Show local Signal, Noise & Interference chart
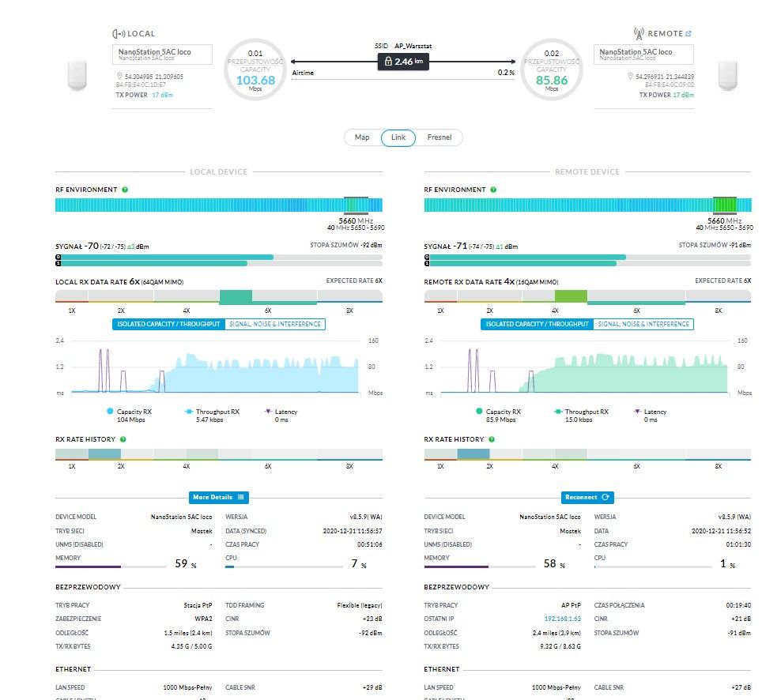The height and width of the screenshot is (700, 781). [275, 324]
